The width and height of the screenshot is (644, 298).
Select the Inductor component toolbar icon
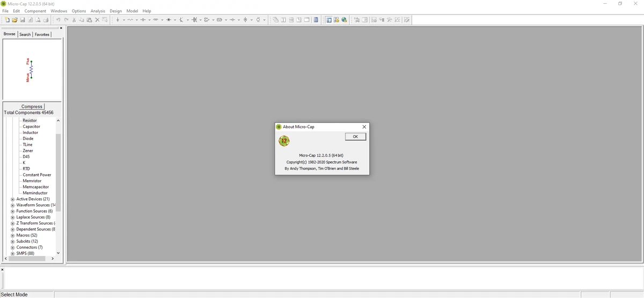pos(156,20)
